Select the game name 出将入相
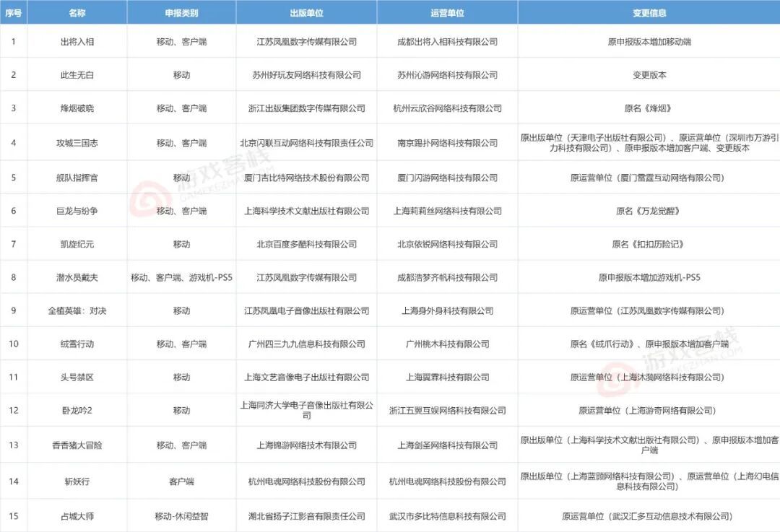Image resolution: width=780 pixels, height=532 pixels. [77, 42]
